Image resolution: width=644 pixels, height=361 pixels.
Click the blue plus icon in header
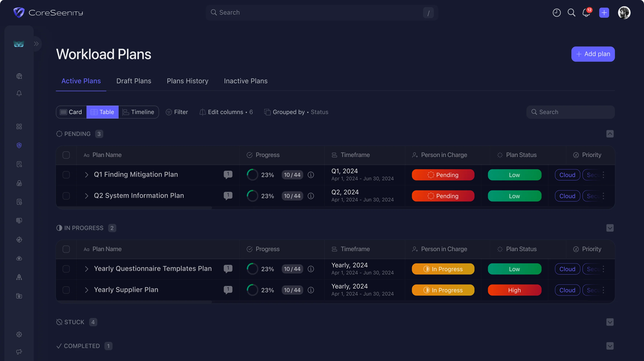point(604,13)
